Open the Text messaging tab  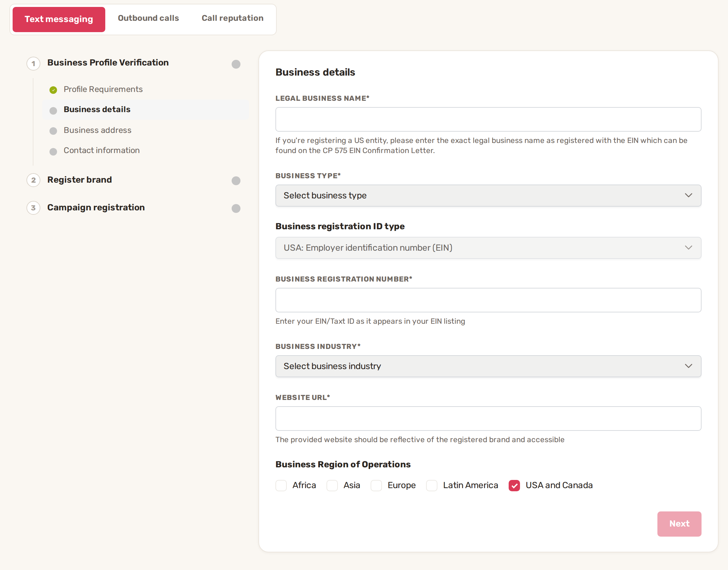coord(59,19)
